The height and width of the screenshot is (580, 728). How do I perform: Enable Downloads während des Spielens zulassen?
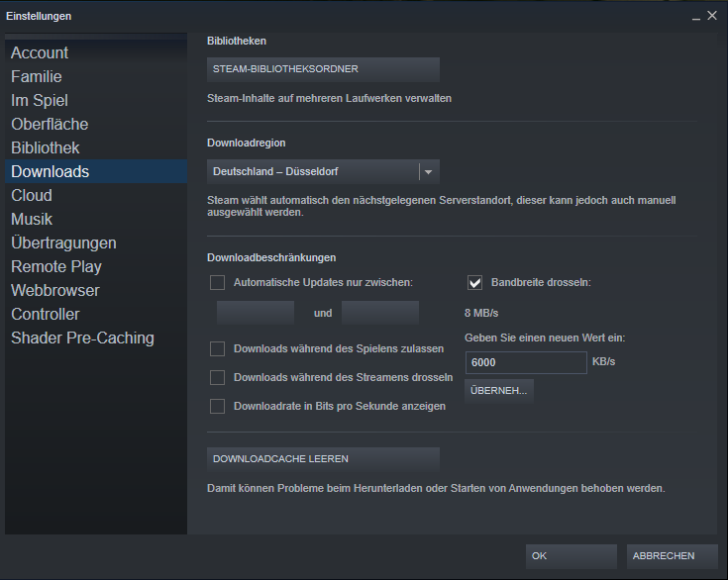[x=217, y=349]
